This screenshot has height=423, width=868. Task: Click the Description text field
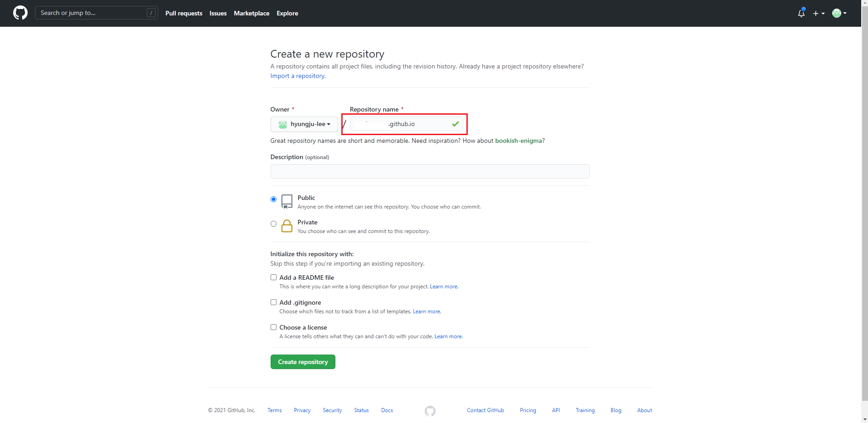(430, 171)
